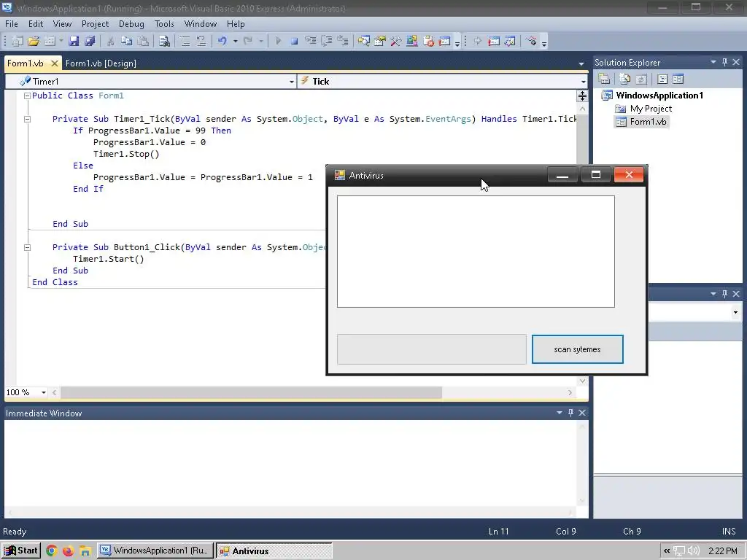Click the Copy toolbar icon

pos(126,42)
